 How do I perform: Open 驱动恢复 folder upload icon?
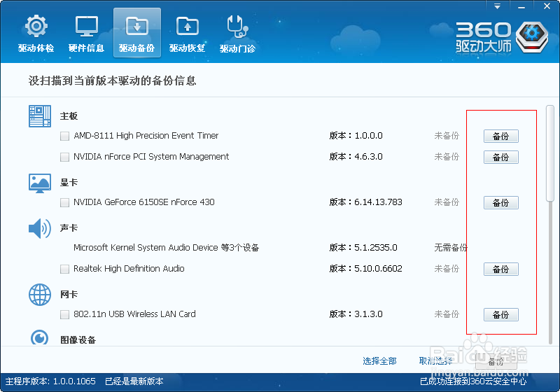187,33
